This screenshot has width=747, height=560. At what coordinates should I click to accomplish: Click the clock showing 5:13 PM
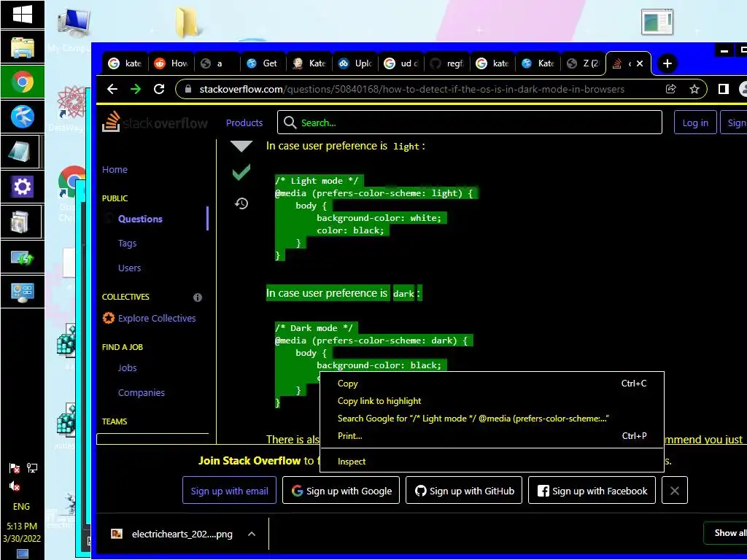click(x=22, y=526)
